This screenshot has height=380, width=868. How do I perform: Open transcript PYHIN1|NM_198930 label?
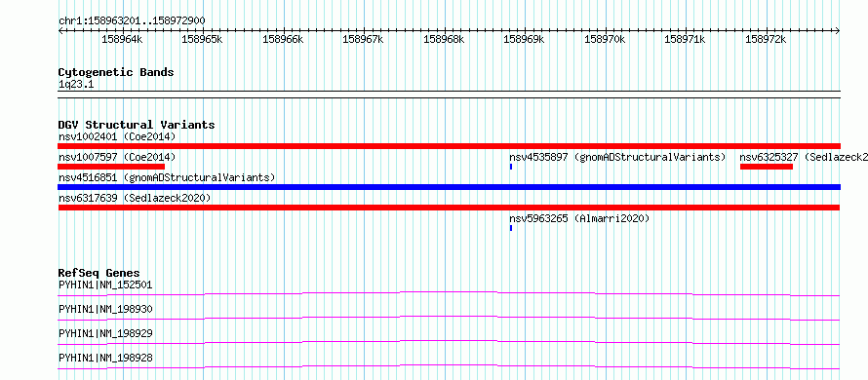coord(105,309)
